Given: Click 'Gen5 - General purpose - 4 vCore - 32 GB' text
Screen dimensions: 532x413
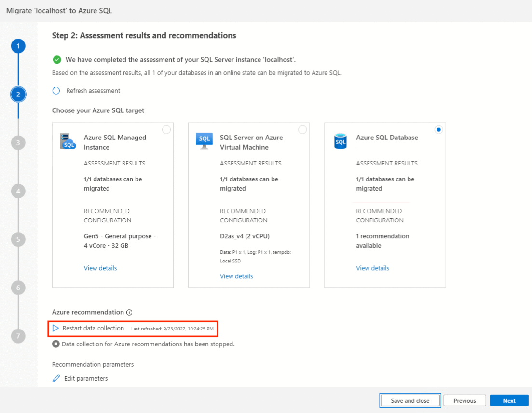Looking at the screenshot, I should (120, 241).
